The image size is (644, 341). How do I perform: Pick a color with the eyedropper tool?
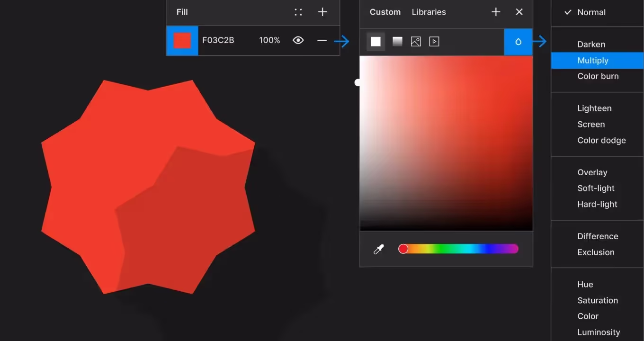(x=379, y=249)
